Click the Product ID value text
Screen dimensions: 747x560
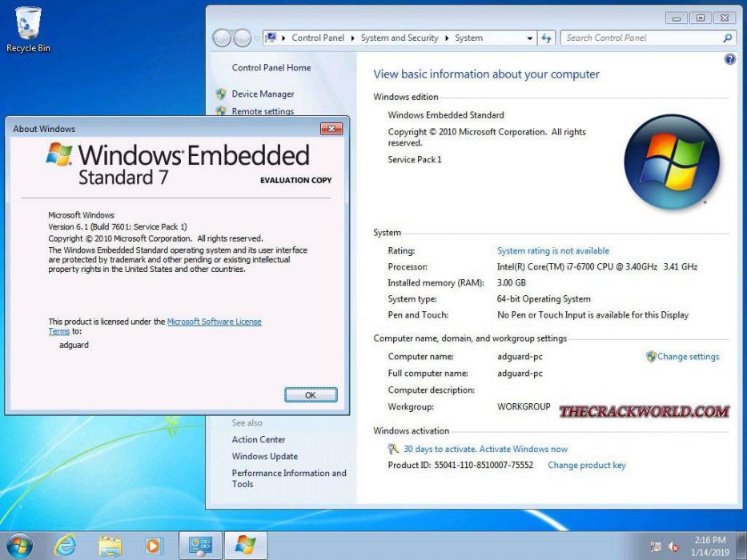click(x=484, y=466)
